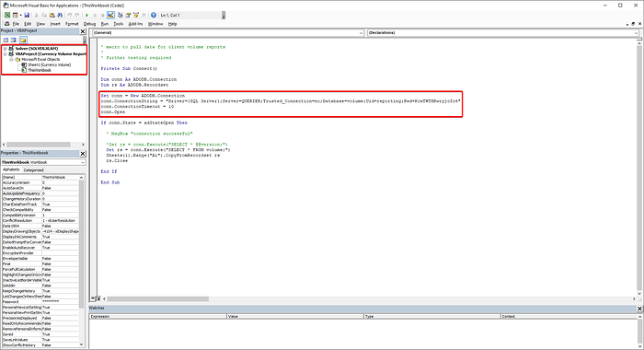Save the workbook with the floppy icon
The image size is (644, 350).
tap(27, 16)
